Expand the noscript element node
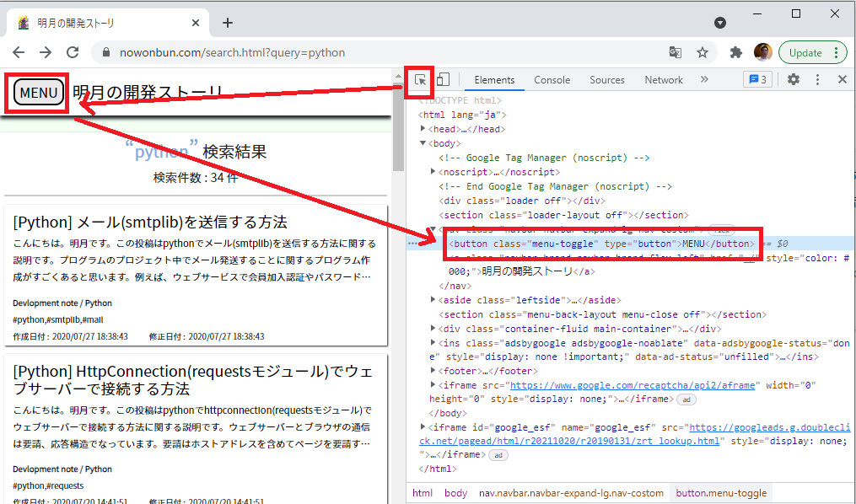 click(x=433, y=172)
